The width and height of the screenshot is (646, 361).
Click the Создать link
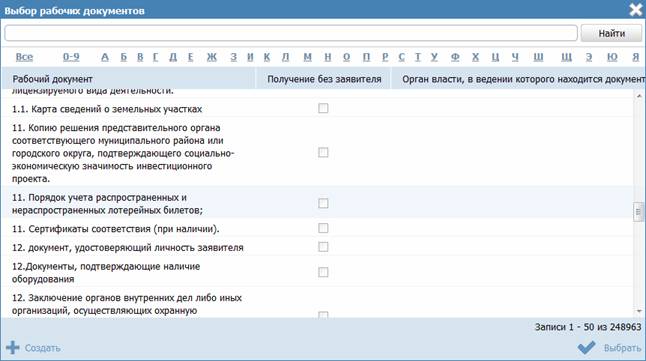pos(42,348)
